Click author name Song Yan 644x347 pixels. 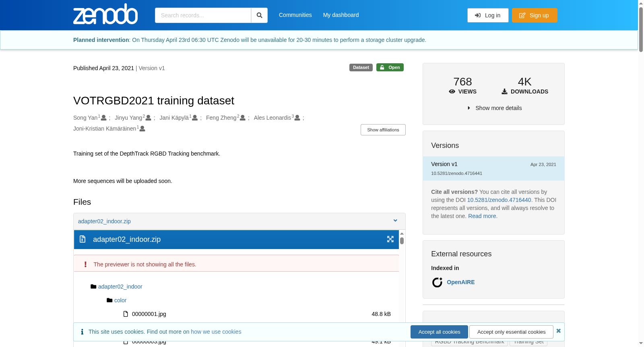point(85,118)
